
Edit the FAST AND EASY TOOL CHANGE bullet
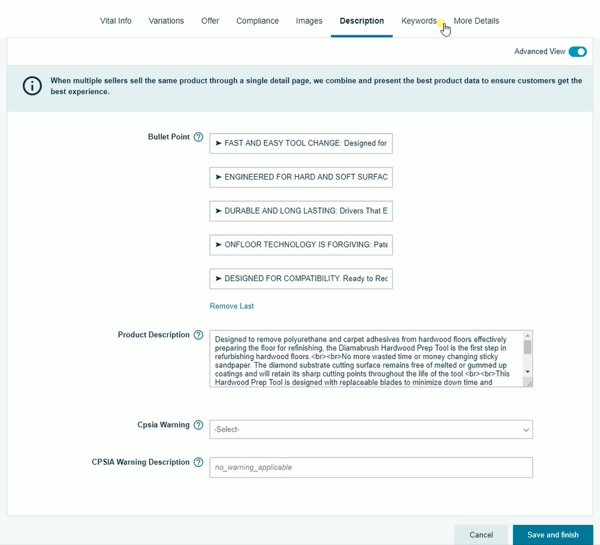click(x=301, y=144)
